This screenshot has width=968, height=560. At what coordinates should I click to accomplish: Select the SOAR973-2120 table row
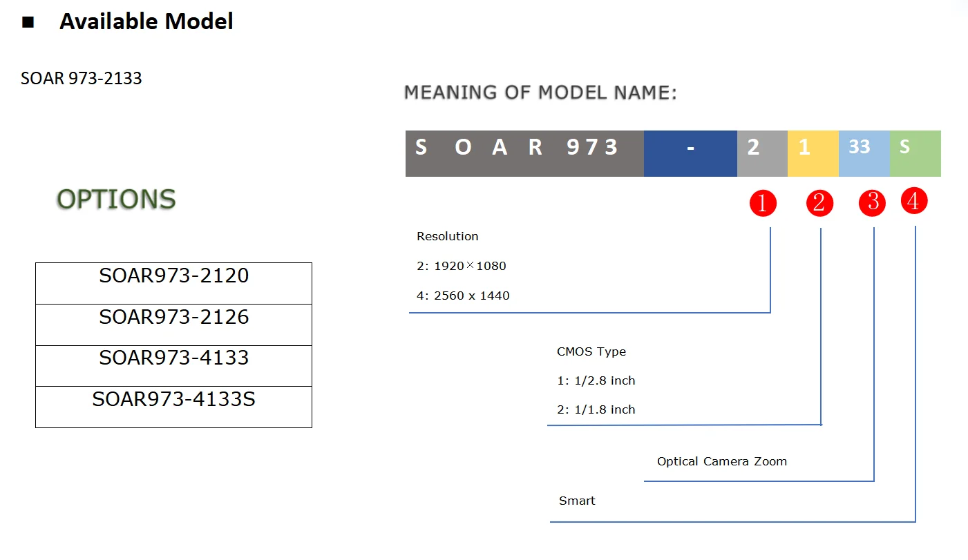173,283
